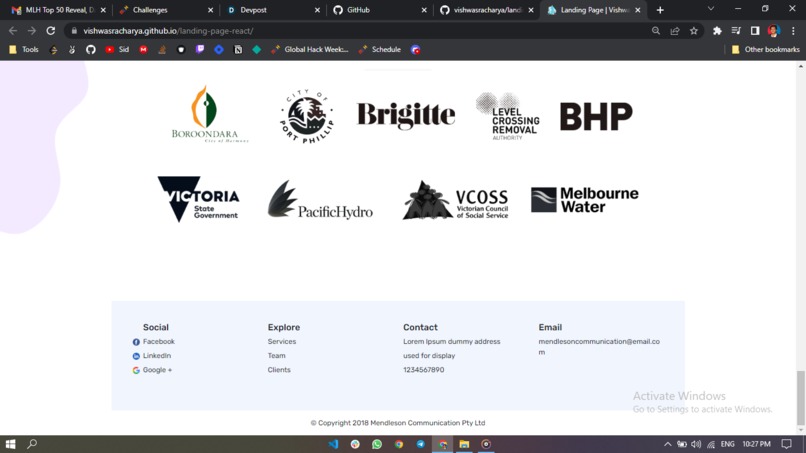
Task: Open the notification center icon
Action: pyautogui.click(x=786, y=444)
